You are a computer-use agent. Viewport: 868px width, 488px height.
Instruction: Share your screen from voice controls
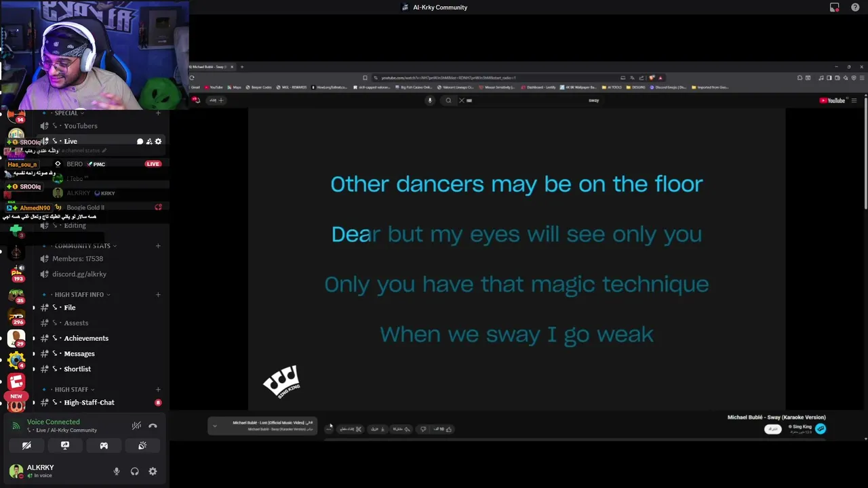pyautogui.click(x=65, y=445)
